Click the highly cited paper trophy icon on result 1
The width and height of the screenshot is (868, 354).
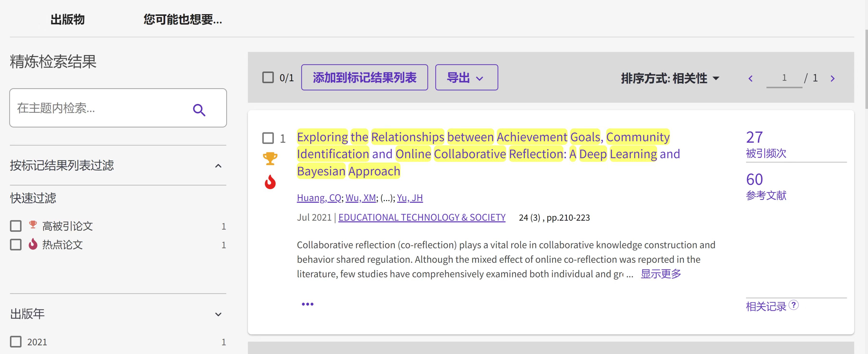(270, 158)
